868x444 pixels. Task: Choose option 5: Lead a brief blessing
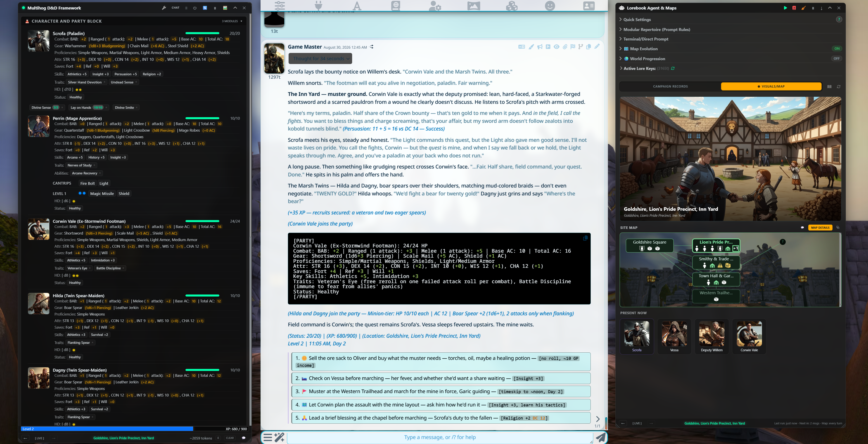pos(441,418)
